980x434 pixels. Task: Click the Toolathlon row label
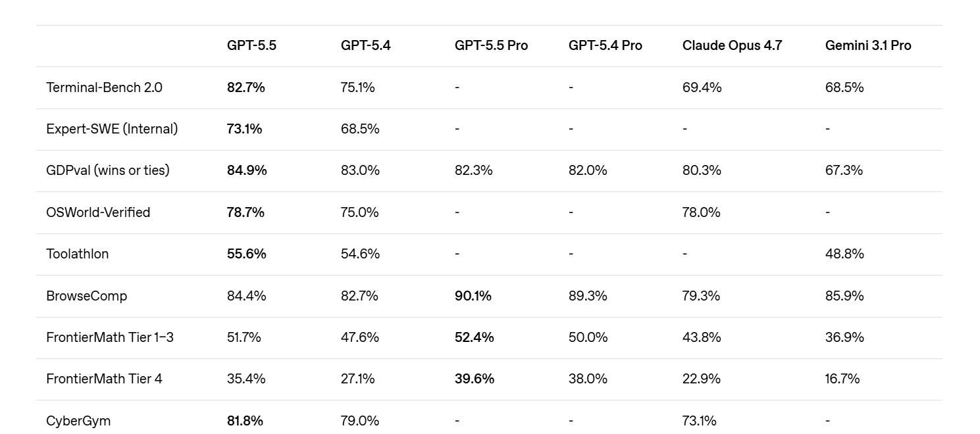(78, 254)
